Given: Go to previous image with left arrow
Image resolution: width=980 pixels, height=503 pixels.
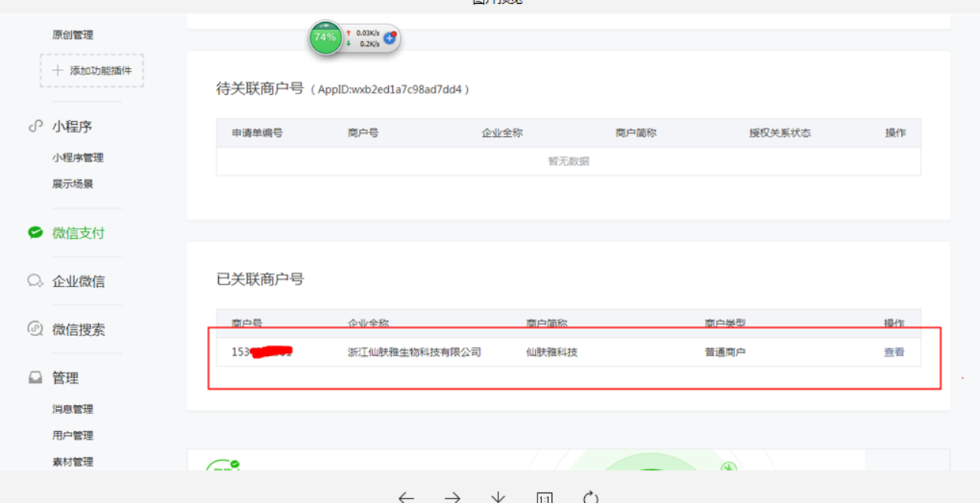Looking at the screenshot, I should pyautogui.click(x=406, y=498).
